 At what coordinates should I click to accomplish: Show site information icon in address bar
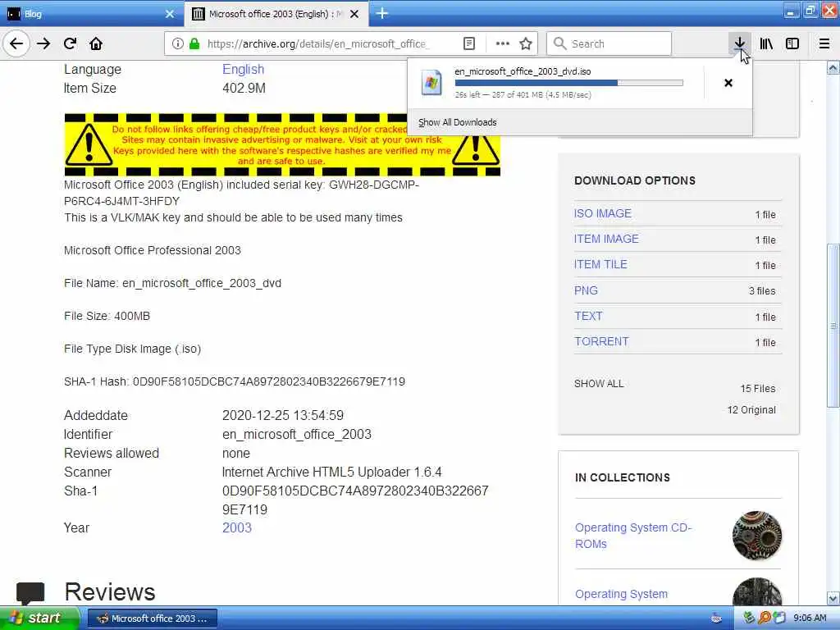(x=178, y=44)
